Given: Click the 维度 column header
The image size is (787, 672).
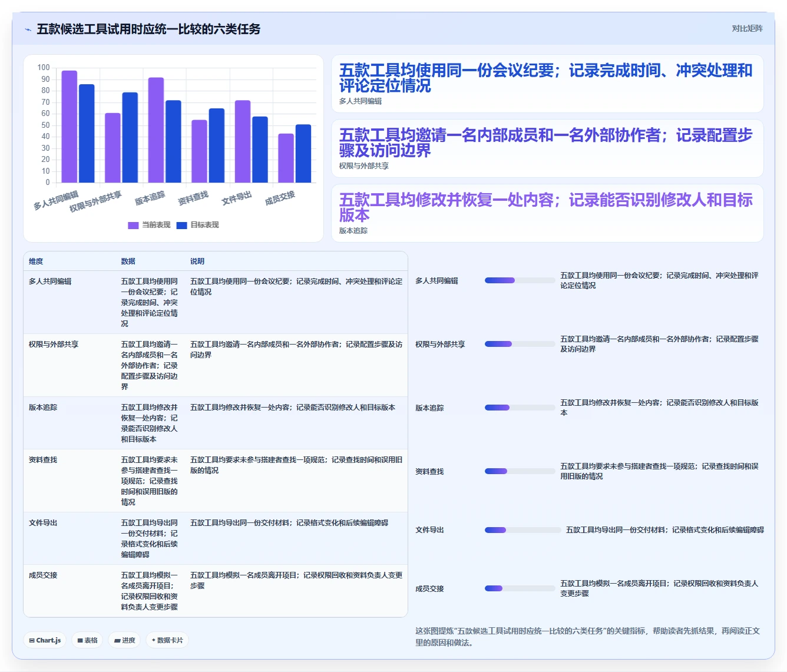Looking at the screenshot, I should [36, 261].
